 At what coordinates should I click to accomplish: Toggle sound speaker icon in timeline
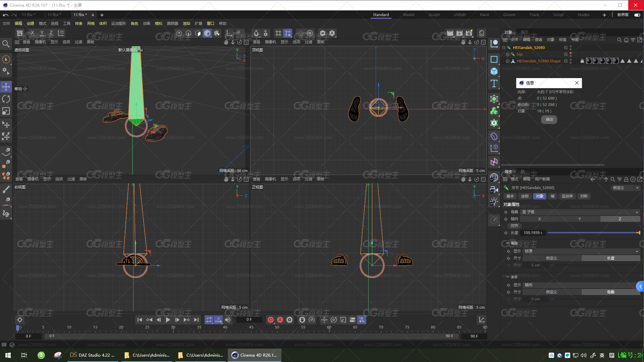tap(228, 320)
